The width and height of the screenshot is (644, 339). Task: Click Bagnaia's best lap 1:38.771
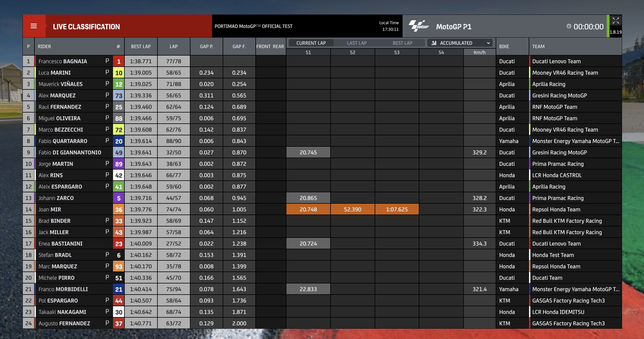click(141, 61)
